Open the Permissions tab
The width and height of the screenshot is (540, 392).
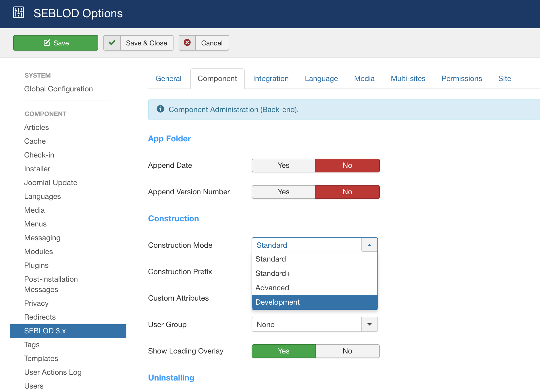[x=462, y=79]
